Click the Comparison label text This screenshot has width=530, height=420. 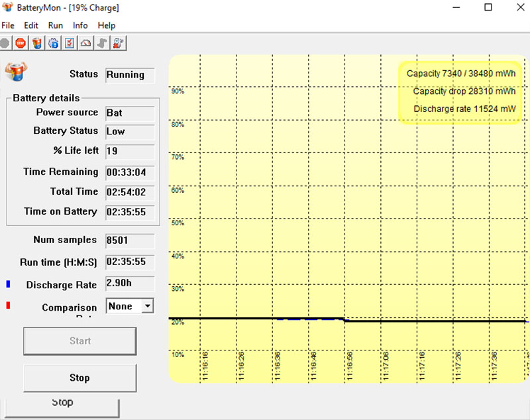click(x=70, y=307)
